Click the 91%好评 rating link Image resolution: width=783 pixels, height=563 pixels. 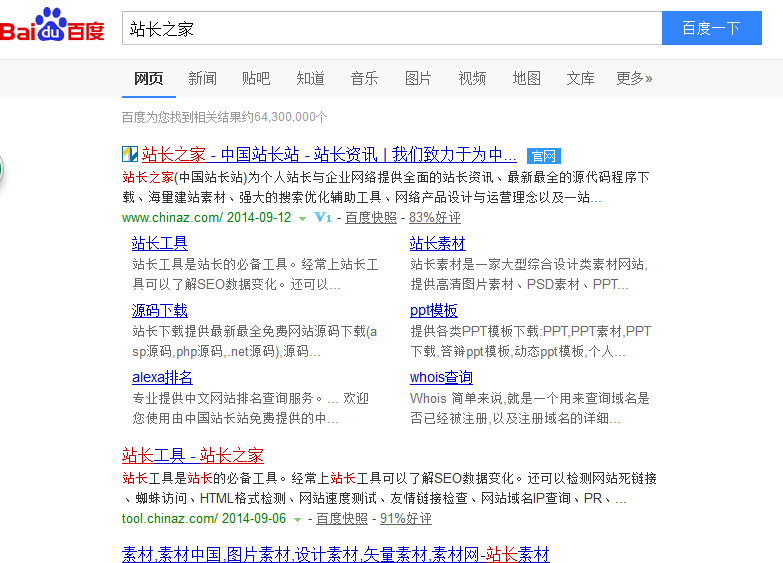tap(406, 519)
